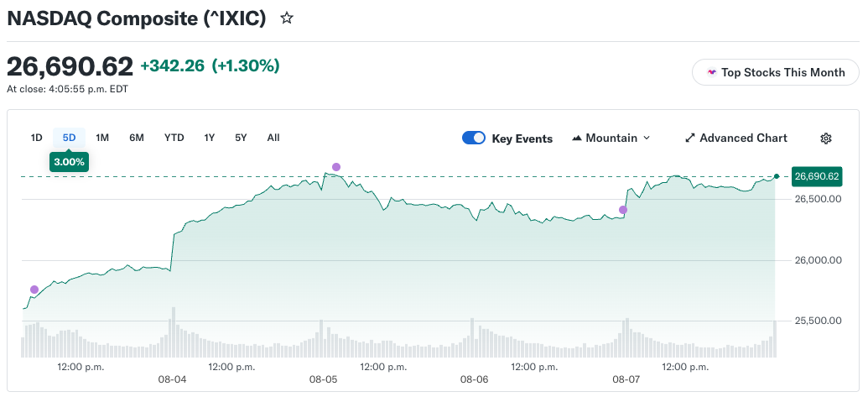Show All time price history
This screenshot has width=868, height=397.
click(x=273, y=138)
